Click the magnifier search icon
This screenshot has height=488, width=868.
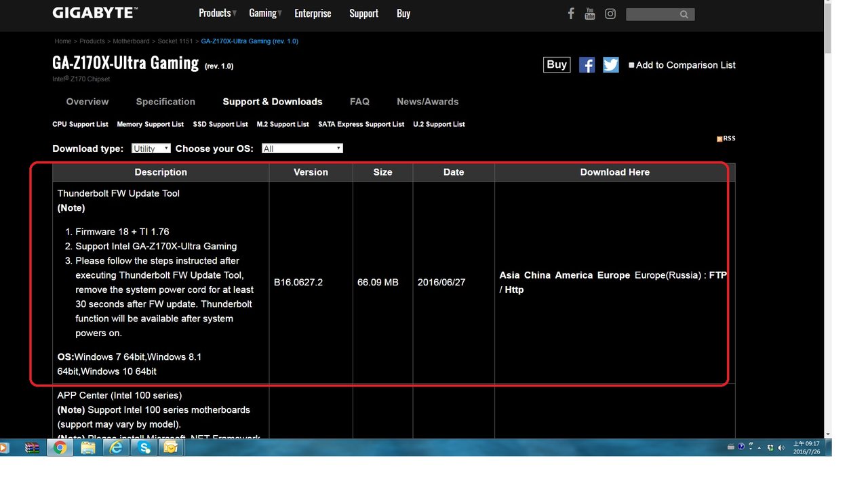pos(684,14)
